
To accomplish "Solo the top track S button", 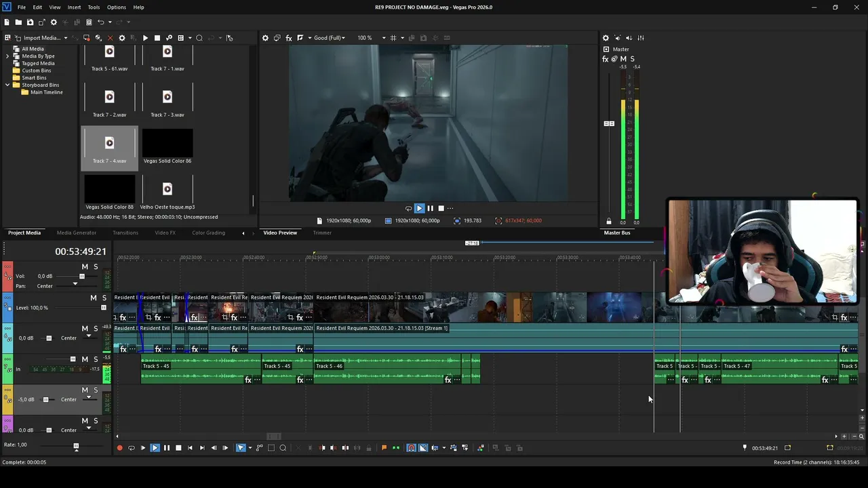I will 96,267.
